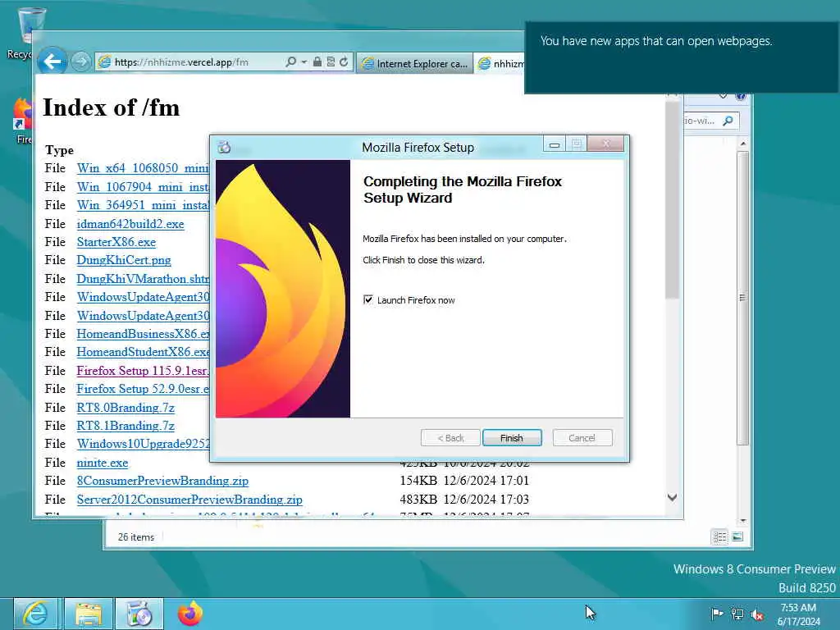Click the HomeandBusinessX86 file link
This screenshot has height=630, width=840.
(143, 334)
